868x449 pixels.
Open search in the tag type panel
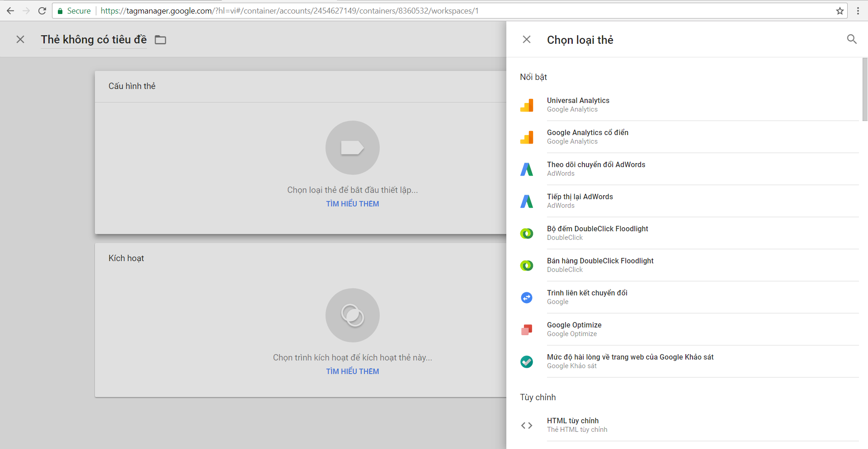coord(852,39)
